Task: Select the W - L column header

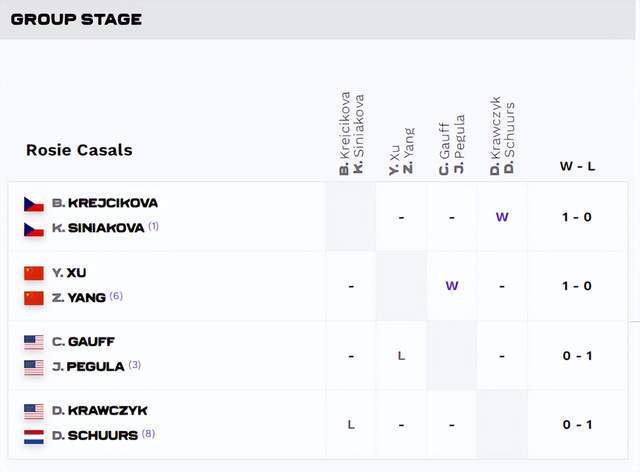Action: pos(577,166)
